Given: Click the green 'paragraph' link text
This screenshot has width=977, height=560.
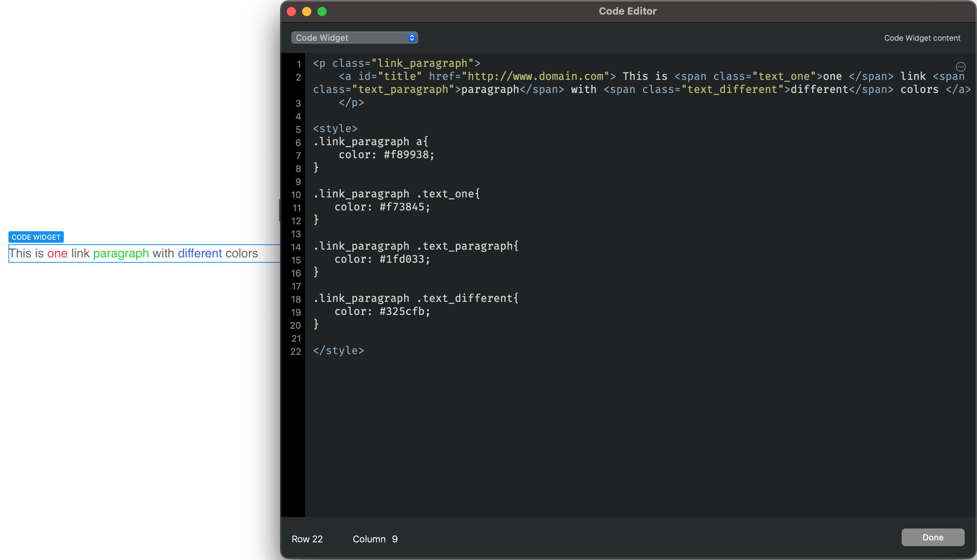Looking at the screenshot, I should [x=121, y=253].
